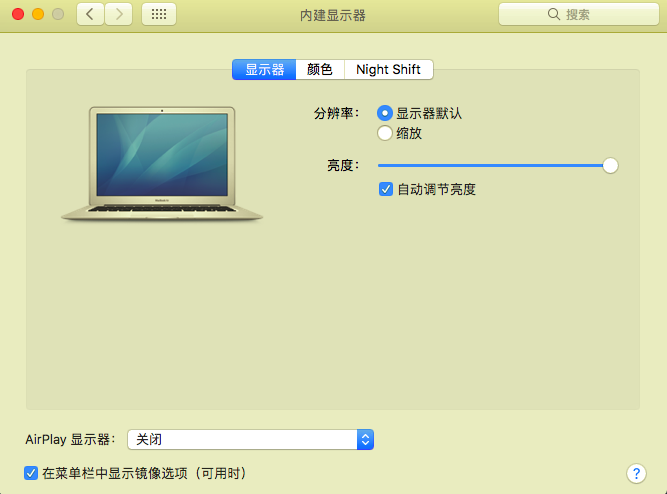Go forward with the right chevron button
This screenshot has height=494, width=667.
pos(119,14)
